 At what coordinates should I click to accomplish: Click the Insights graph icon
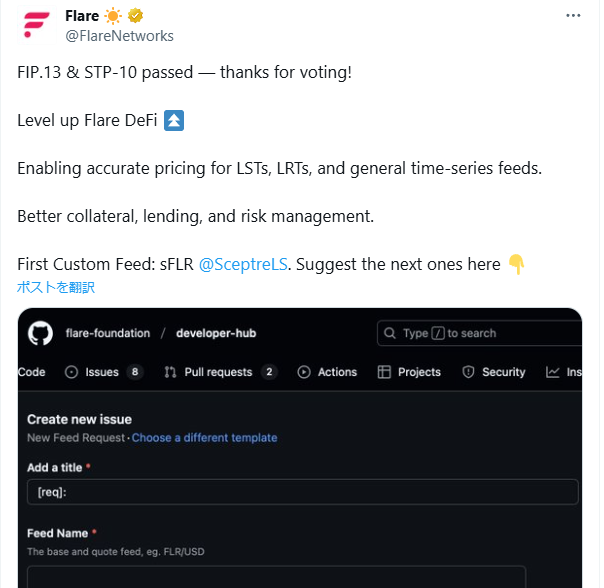(x=552, y=372)
